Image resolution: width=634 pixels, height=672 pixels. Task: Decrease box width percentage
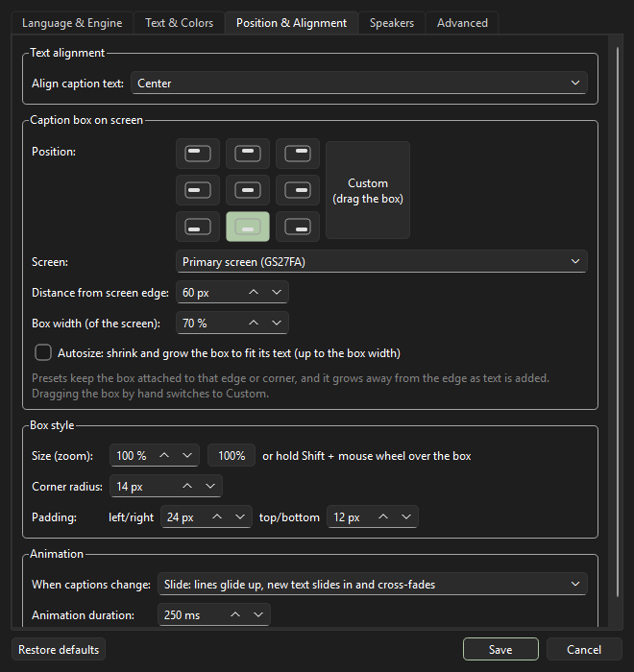(277, 323)
